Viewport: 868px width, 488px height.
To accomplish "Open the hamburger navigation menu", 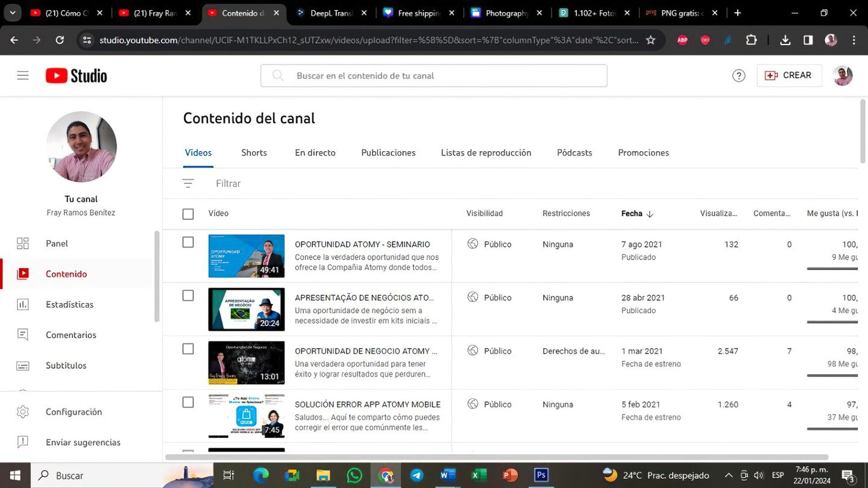I will click(23, 75).
